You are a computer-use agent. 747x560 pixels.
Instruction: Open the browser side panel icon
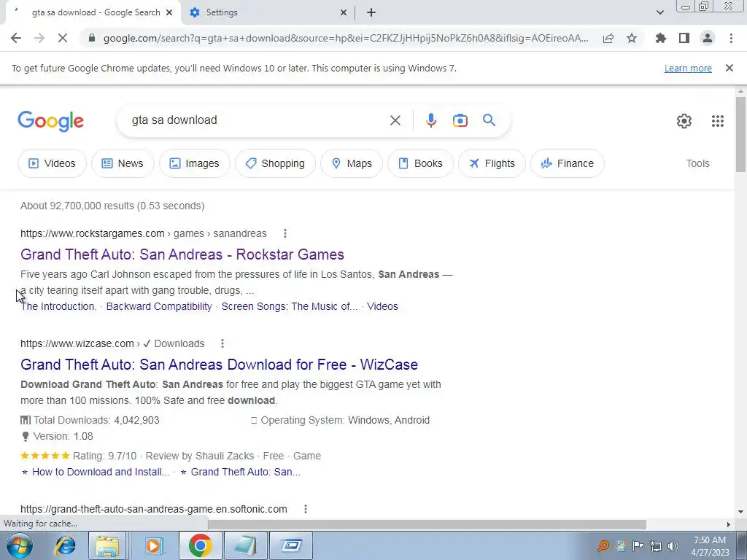[684, 38]
